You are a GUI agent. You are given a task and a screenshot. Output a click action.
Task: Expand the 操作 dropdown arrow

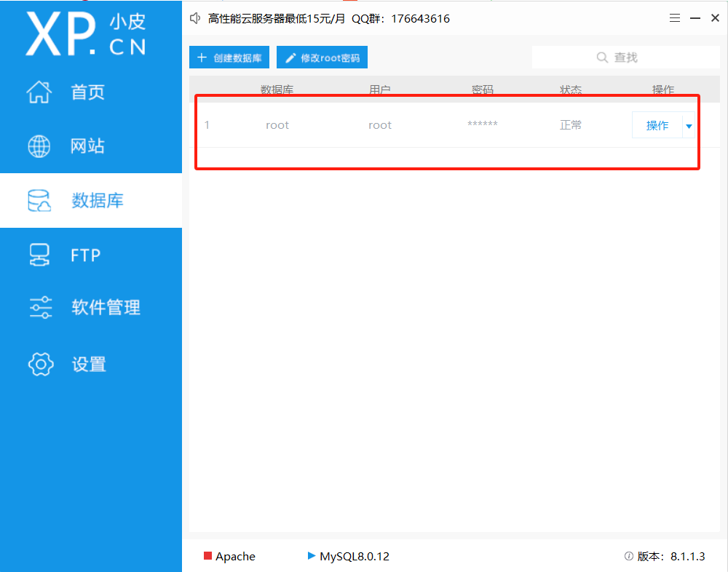[689, 126]
